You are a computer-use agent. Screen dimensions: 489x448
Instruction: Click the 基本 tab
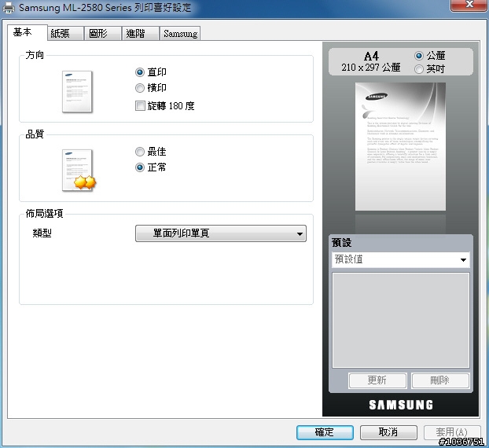coord(28,32)
